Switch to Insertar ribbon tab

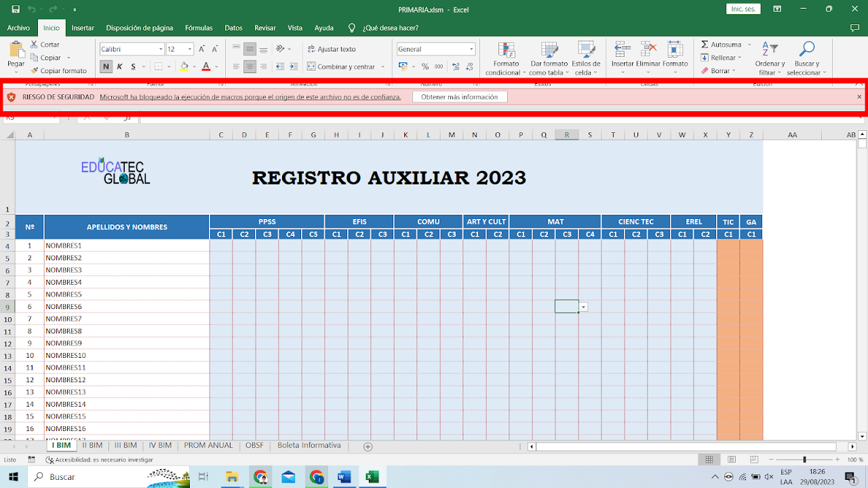(83, 28)
